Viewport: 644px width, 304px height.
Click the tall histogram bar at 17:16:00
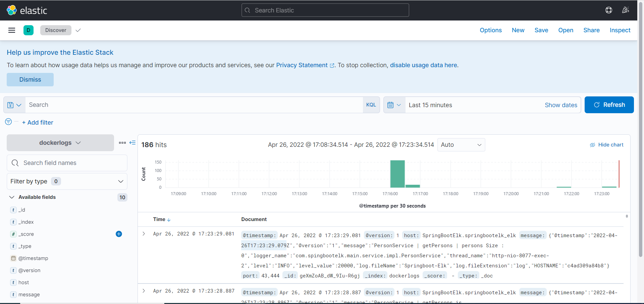coord(397,174)
